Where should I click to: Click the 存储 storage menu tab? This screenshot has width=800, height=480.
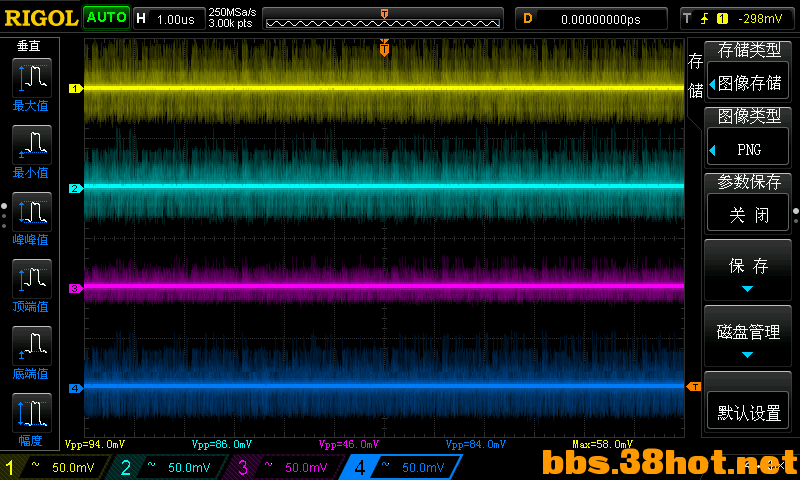[x=695, y=75]
